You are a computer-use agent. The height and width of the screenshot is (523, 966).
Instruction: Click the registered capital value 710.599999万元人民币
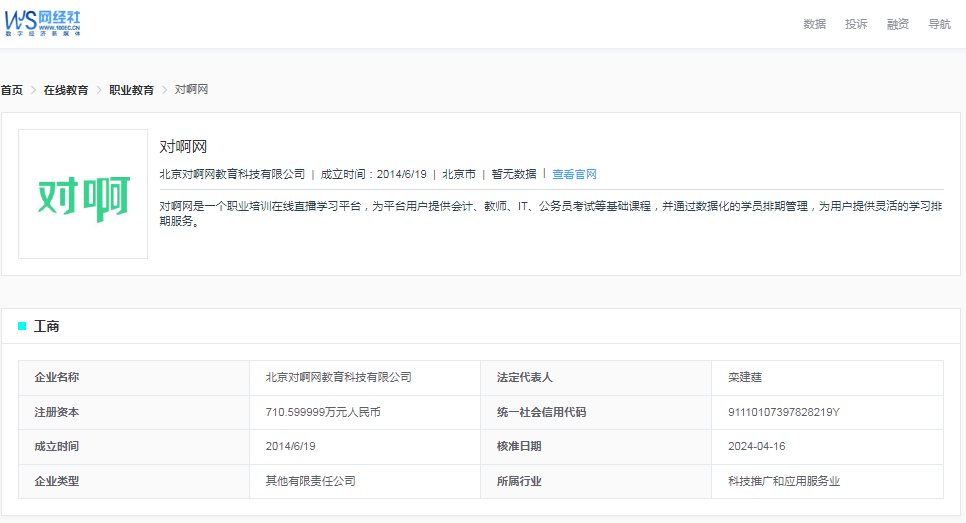coord(323,412)
